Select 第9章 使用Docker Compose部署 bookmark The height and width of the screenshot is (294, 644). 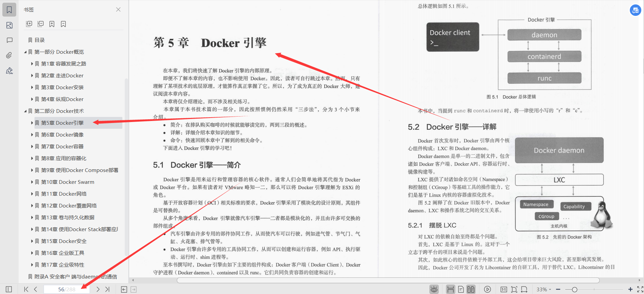79,170
